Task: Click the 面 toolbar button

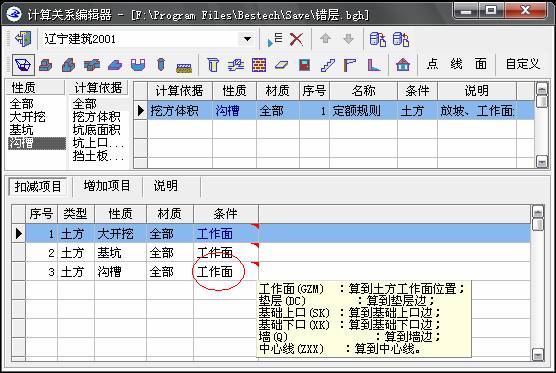Action: [480, 64]
